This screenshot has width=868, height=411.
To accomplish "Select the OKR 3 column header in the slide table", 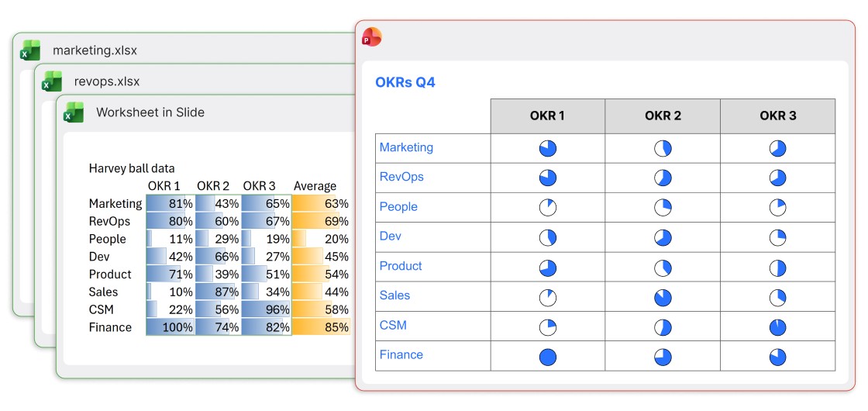I will tap(777, 116).
